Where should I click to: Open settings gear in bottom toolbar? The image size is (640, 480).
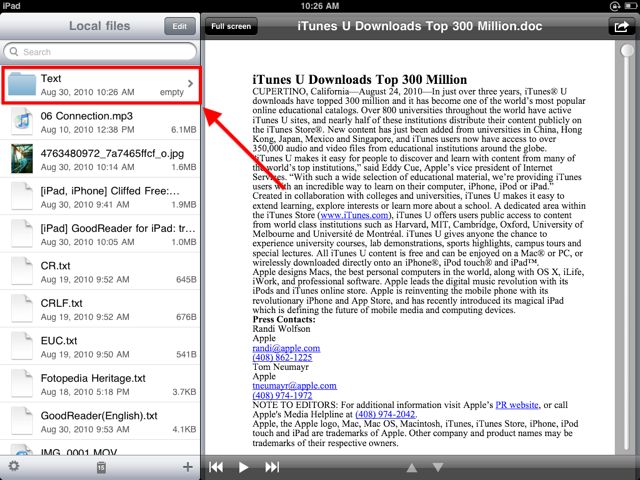(13, 466)
